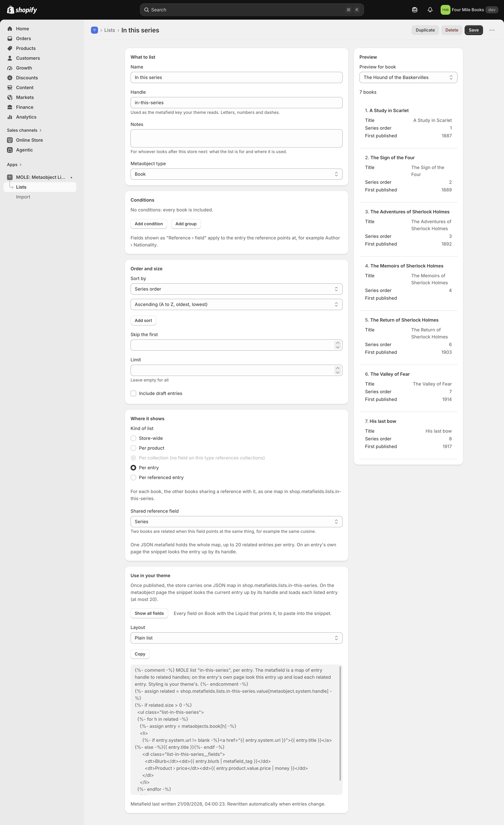Open the Metaobject type Book dropdown
Image resolution: width=504 pixels, height=825 pixels.
pos(236,174)
